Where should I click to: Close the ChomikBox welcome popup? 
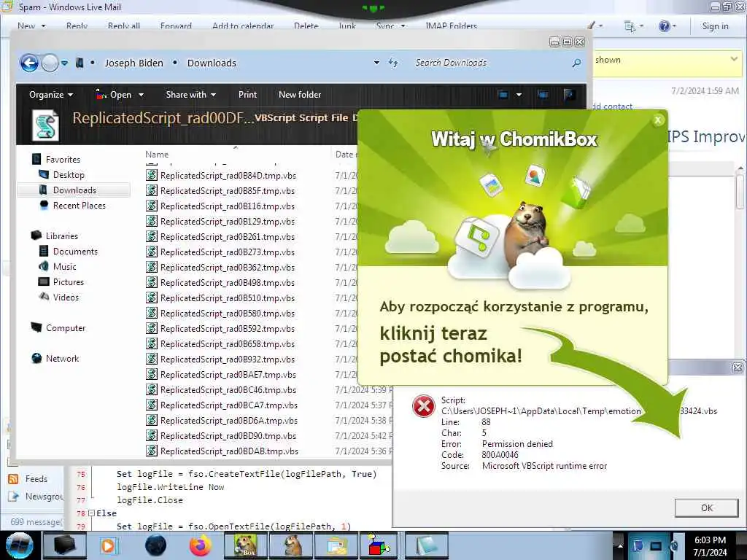[658, 120]
